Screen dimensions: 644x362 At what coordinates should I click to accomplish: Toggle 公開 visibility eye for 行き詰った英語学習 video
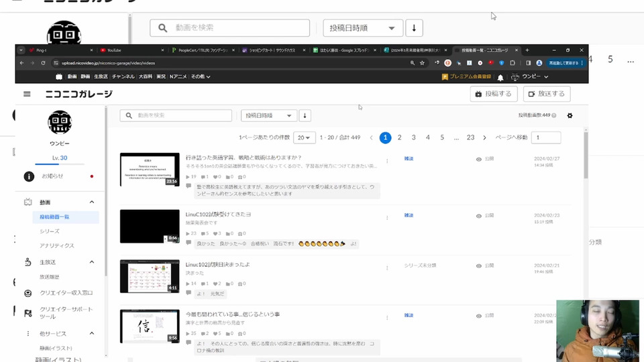(478, 159)
